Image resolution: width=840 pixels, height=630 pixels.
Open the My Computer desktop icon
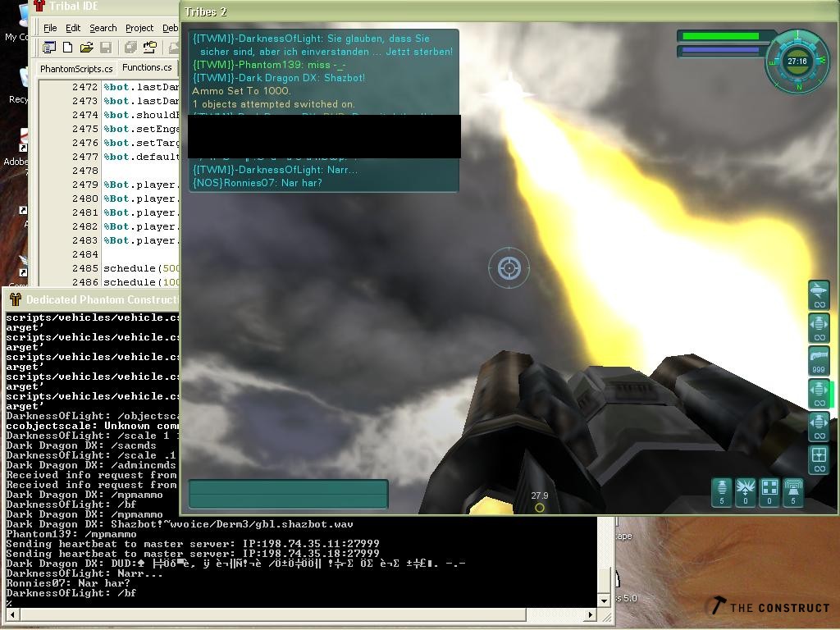18,21
